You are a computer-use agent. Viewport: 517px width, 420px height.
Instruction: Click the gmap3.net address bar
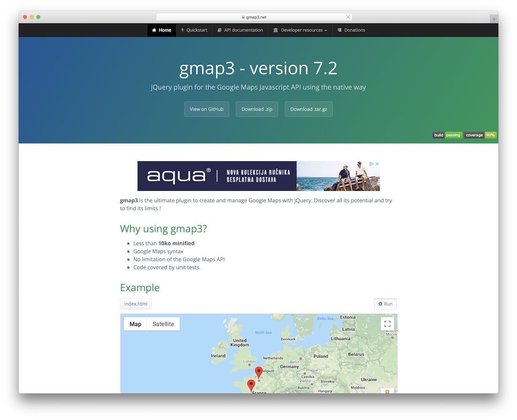pyautogui.click(x=254, y=17)
